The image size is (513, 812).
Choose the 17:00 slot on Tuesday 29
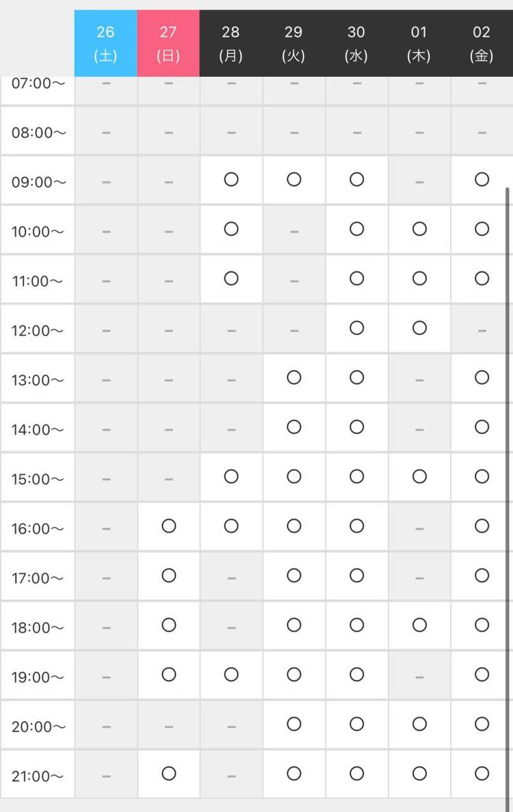click(294, 576)
